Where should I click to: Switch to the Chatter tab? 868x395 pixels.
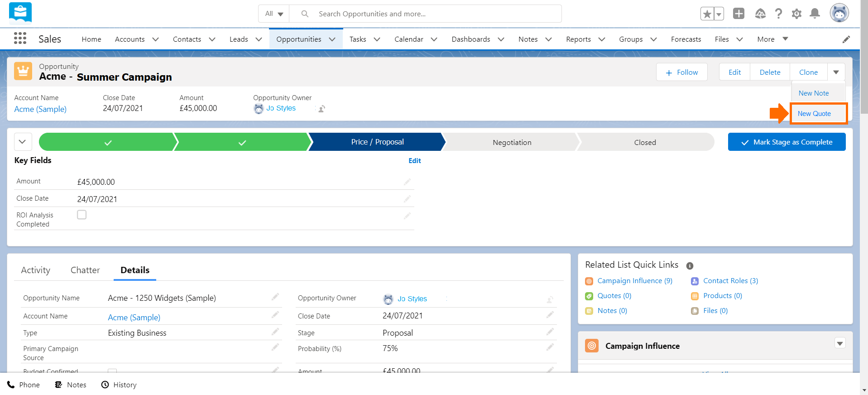(x=85, y=270)
